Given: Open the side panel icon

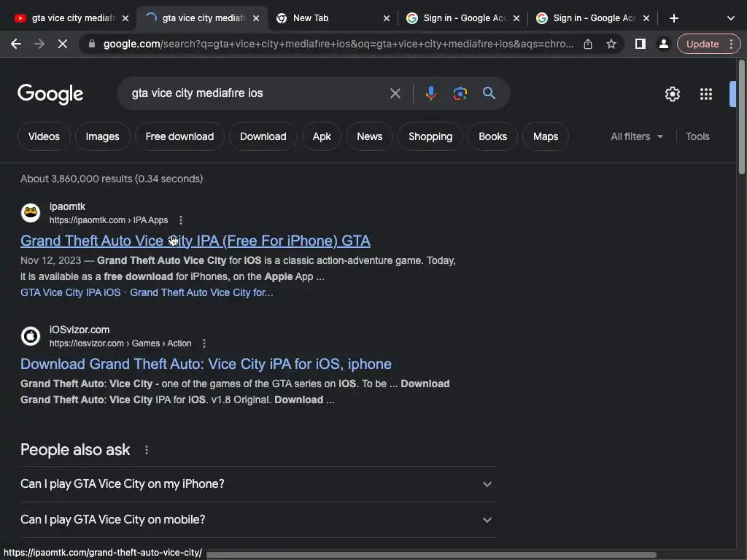Looking at the screenshot, I should coord(640,44).
